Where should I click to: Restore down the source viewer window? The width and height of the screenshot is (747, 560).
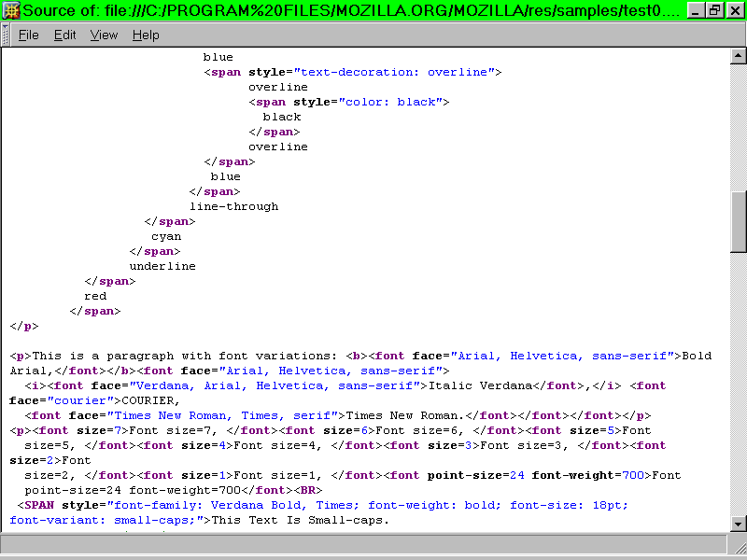(x=714, y=11)
